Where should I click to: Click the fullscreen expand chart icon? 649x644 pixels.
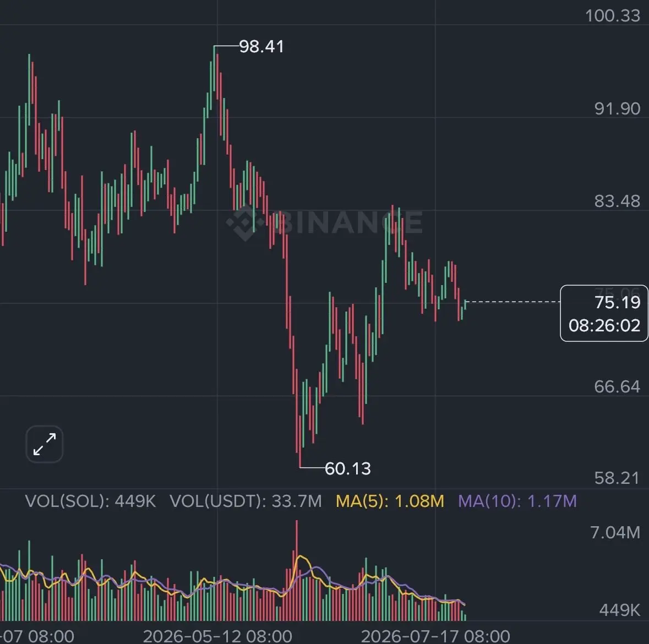pos(44,444)
